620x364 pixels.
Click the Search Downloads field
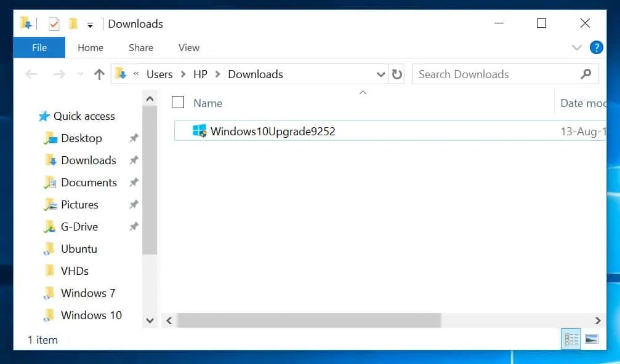point(505,74)
